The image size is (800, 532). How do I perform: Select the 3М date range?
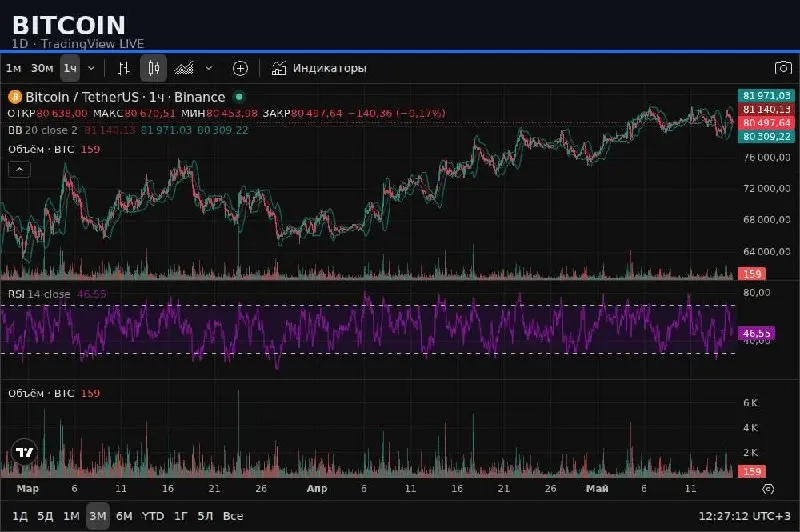pos(97,516)
